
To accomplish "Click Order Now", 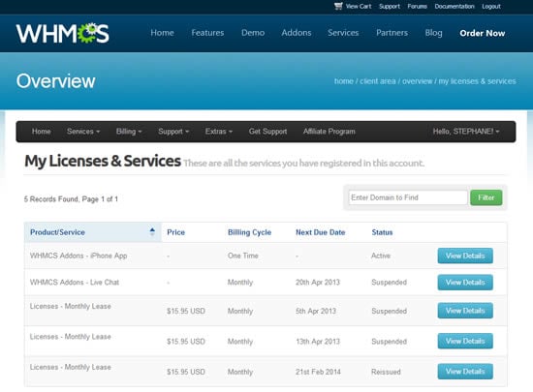I will tap(483, 33).
